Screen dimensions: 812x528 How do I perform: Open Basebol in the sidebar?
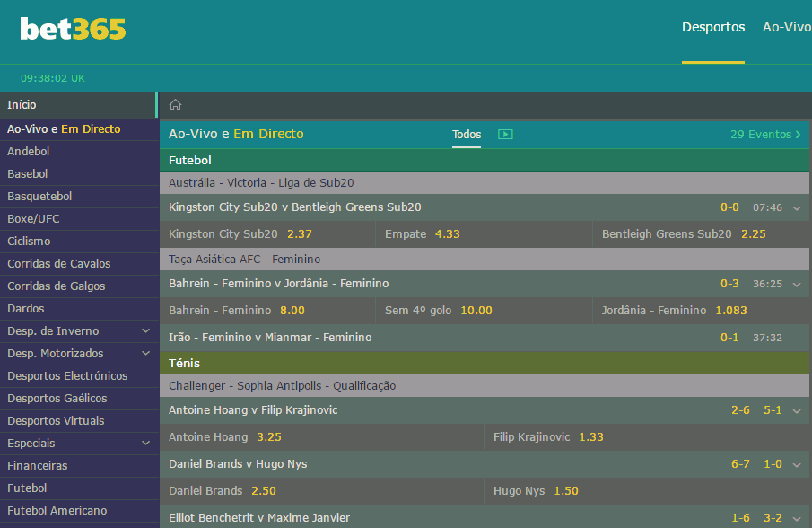[79, 173]
